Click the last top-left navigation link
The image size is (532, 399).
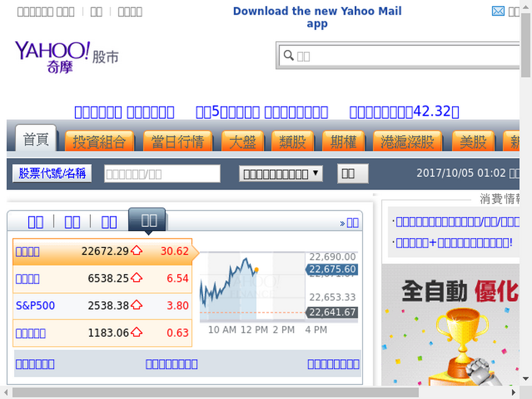130,12
